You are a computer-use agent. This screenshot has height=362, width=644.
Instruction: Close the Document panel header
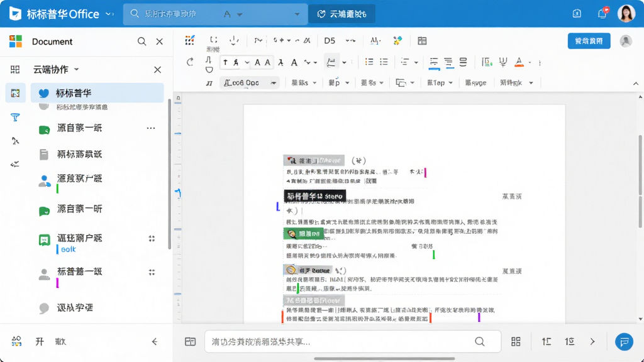point(159,41)
